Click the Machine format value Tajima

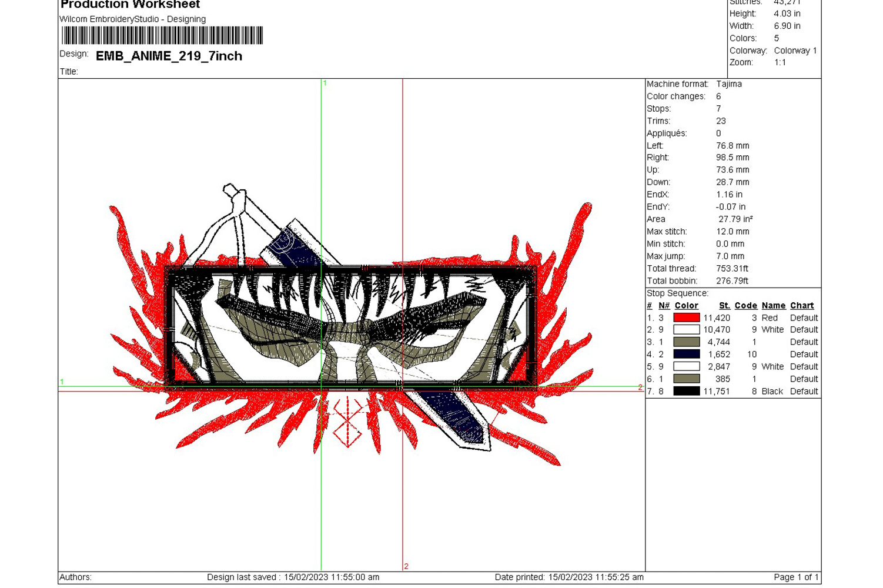[729, 84]
